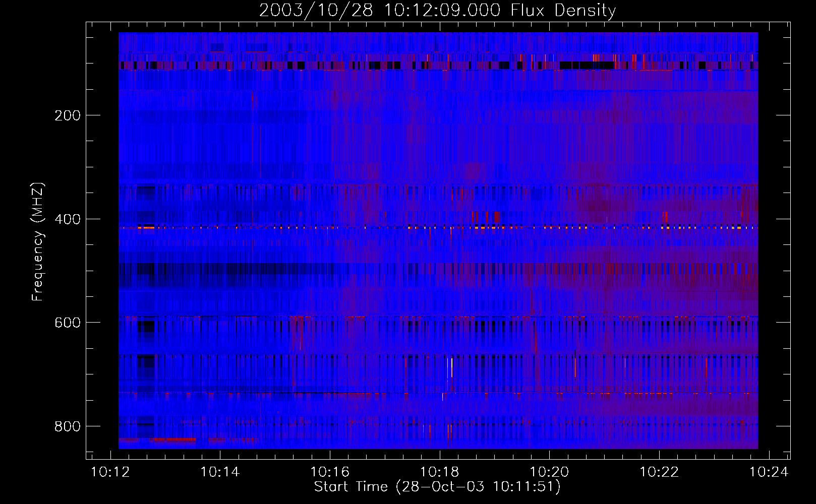Click the 10:12 time tick label
Screen dimensions: 816x504
point(110,472)
